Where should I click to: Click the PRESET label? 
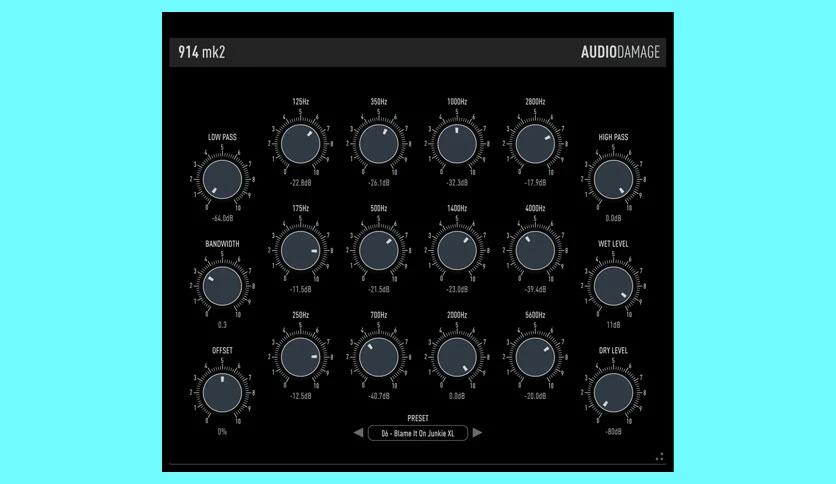pos(418,418)
